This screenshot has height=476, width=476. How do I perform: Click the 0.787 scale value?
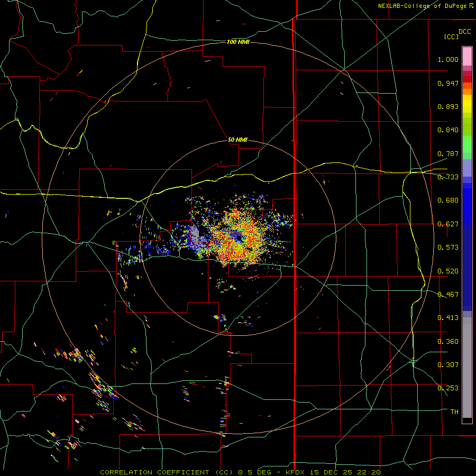[448, 153]
